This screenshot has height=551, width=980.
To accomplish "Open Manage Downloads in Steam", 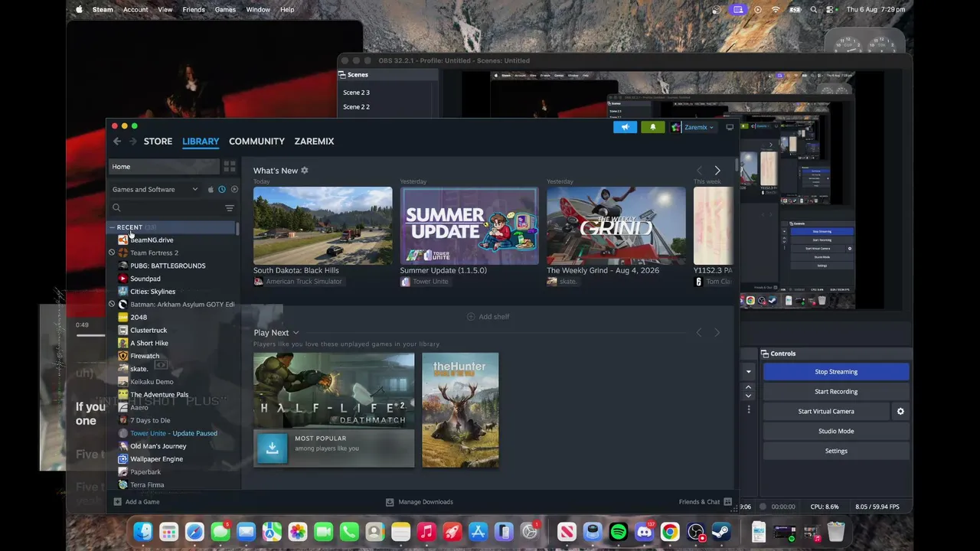I will tap(420, 502).
